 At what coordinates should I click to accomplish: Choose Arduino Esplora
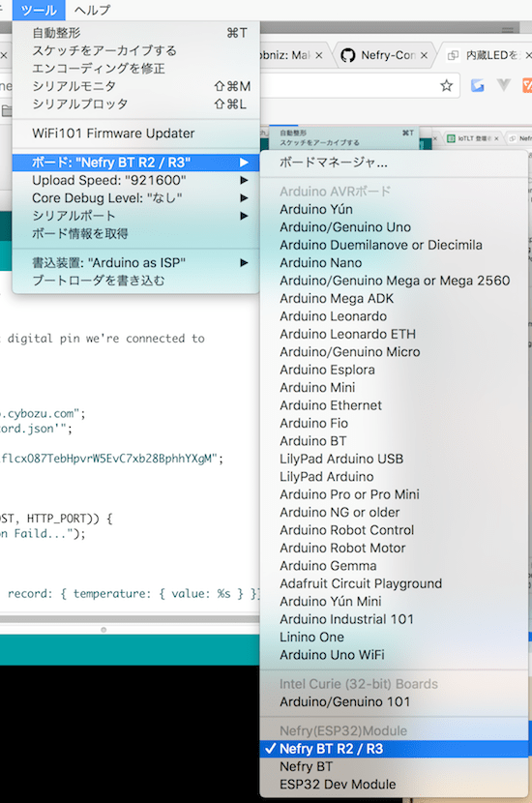pyautogui.click(x=394, y=370)
